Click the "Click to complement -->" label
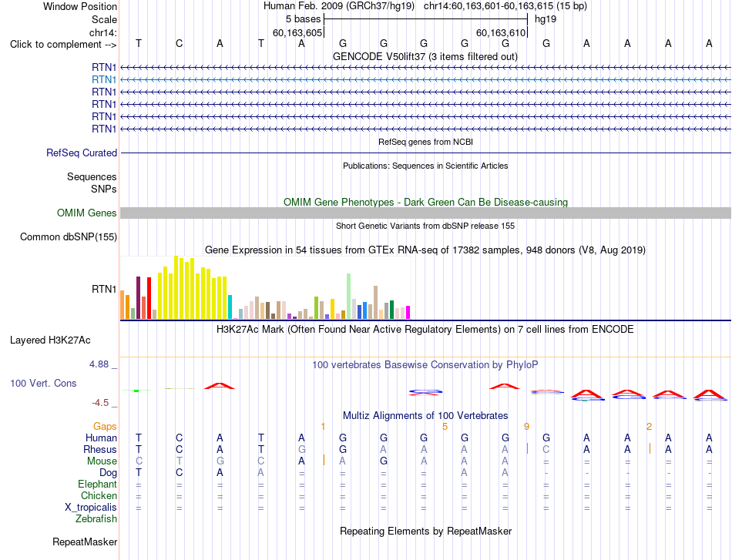The height and width of the screenshot is (560, 732). click(x=63, y=45)
